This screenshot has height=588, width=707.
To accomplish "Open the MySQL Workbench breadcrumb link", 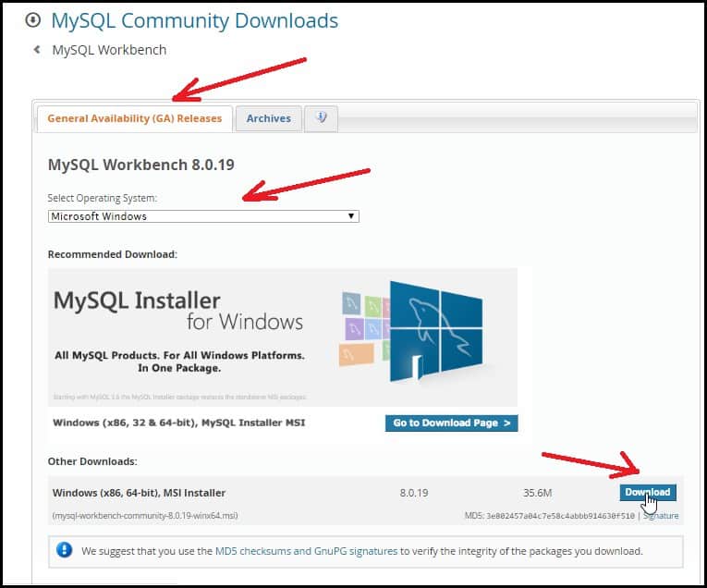I will (109, 50).
